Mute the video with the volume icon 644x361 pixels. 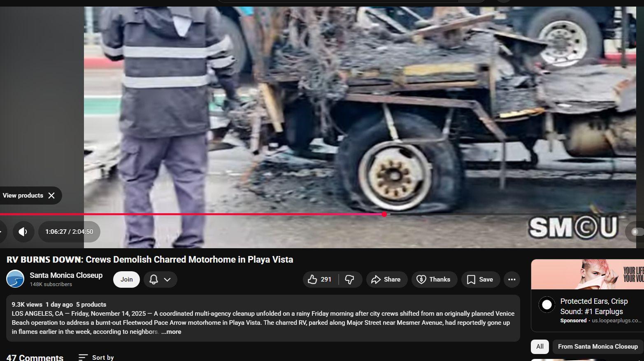23,232
